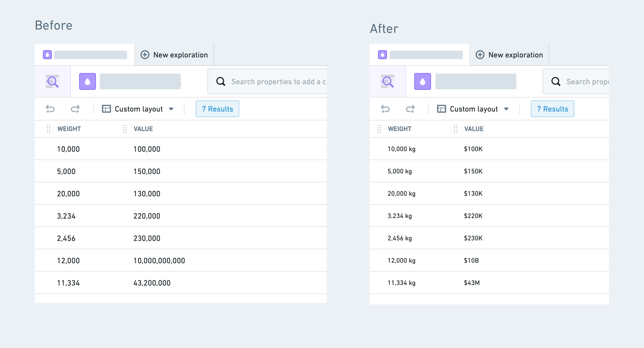Click the magnifier explore icon in the After panel
The width and height of the screenshot is (644, 348).
pos(388,82)
